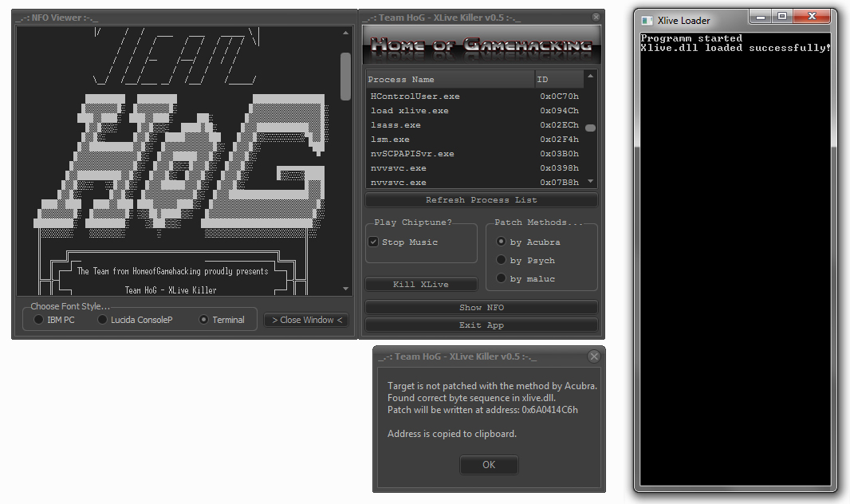Select the by maluc patch method
Screen dimensions: 850x504
(501, 278)
